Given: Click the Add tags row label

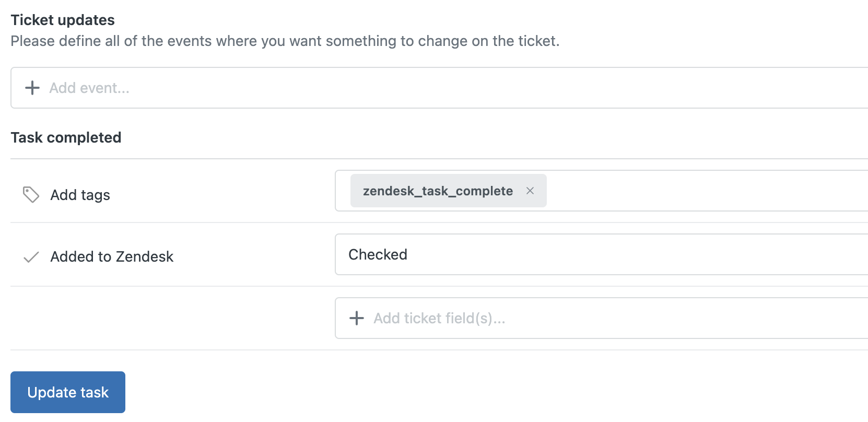Looking at the screenshot, I should pyautogui.click(x=80, y=195).
